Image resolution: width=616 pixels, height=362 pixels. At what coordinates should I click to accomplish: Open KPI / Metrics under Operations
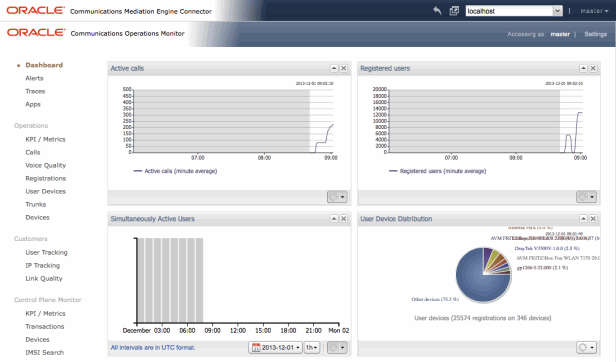(x=45, y=139)
